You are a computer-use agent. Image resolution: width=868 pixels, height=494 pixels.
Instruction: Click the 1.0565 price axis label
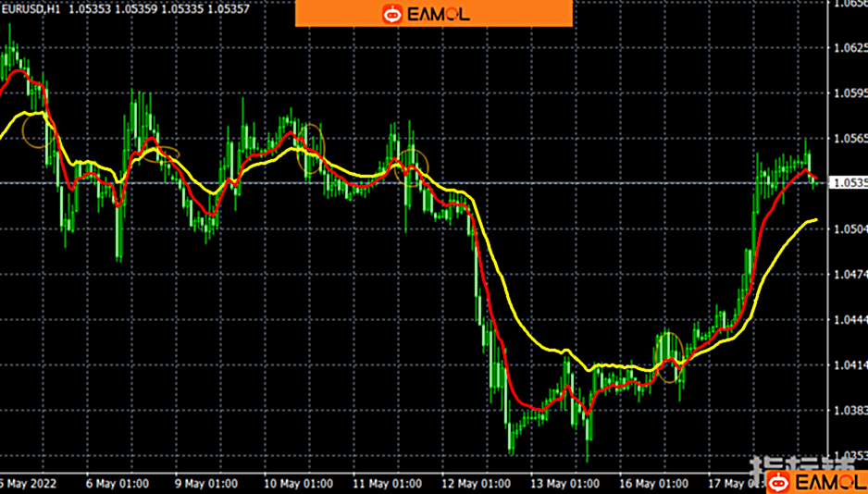[850, 138]
